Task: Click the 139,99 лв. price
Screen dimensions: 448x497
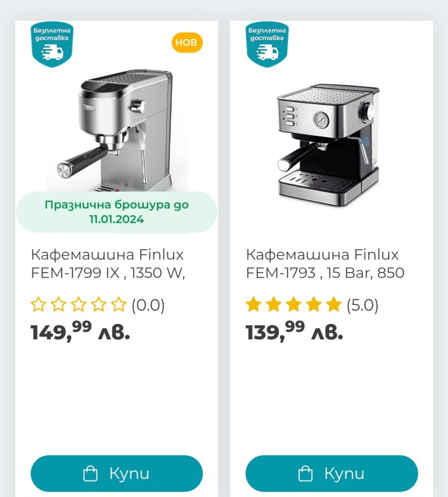Action: 294,331
